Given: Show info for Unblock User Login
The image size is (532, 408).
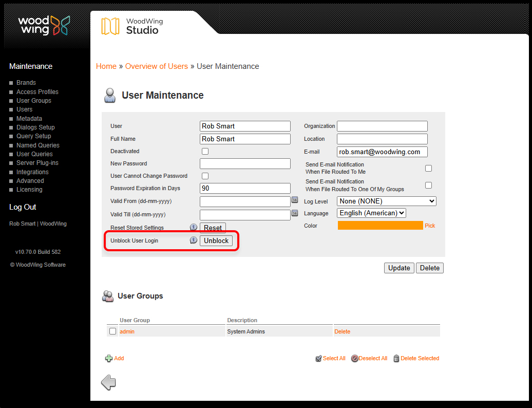Looking at the screenshot, I should point(194,240).
